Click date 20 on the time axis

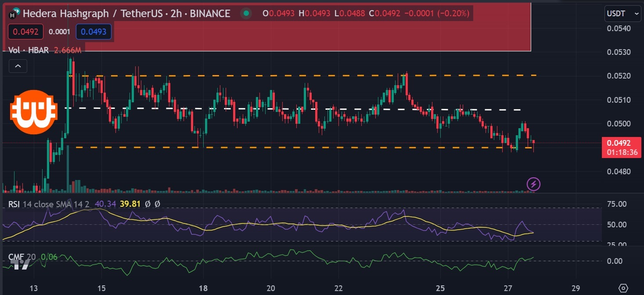tap(271, 288)
